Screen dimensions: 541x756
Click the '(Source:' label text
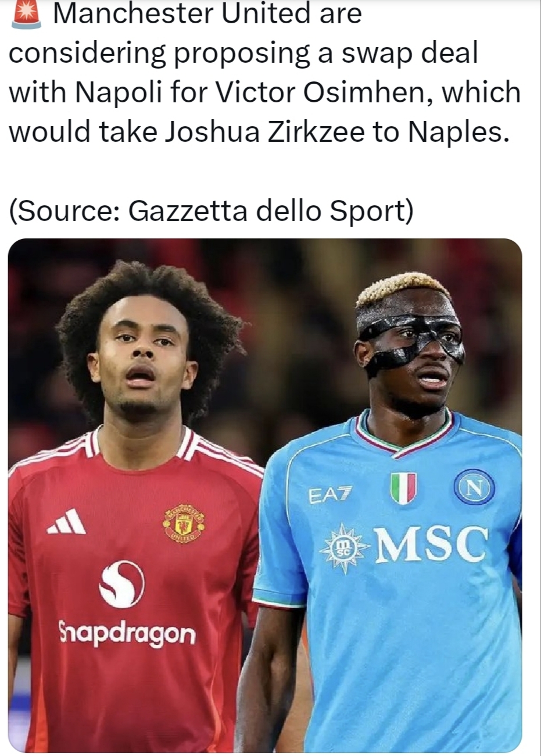65,212
